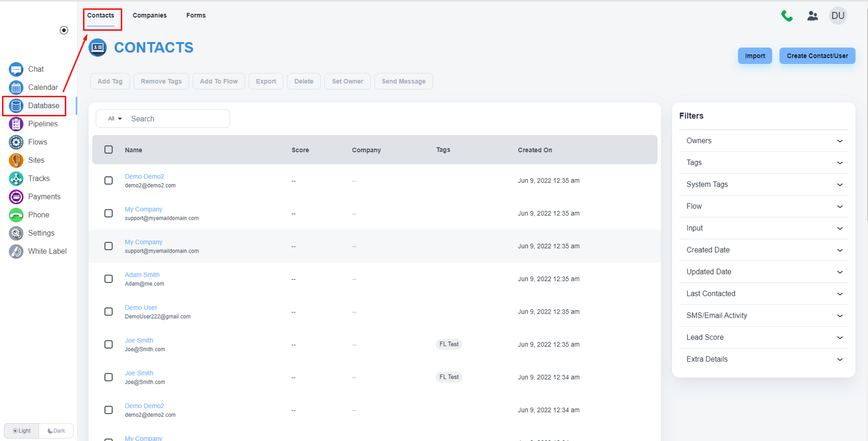Switch to Dark theme
Image resolution: width=868 pixels, height=441 pixels.
coord(56,431)
